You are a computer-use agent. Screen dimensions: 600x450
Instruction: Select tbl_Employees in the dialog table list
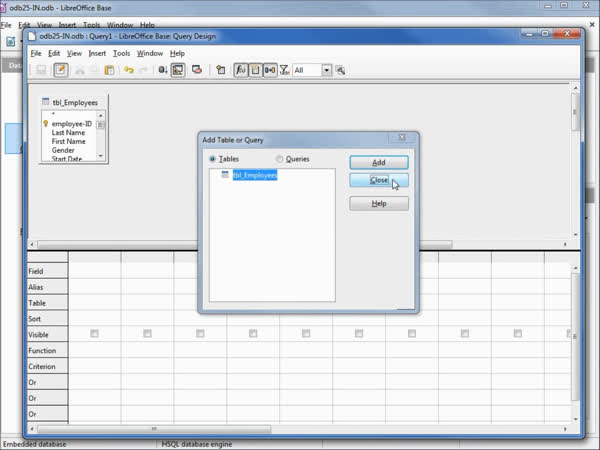255,175
